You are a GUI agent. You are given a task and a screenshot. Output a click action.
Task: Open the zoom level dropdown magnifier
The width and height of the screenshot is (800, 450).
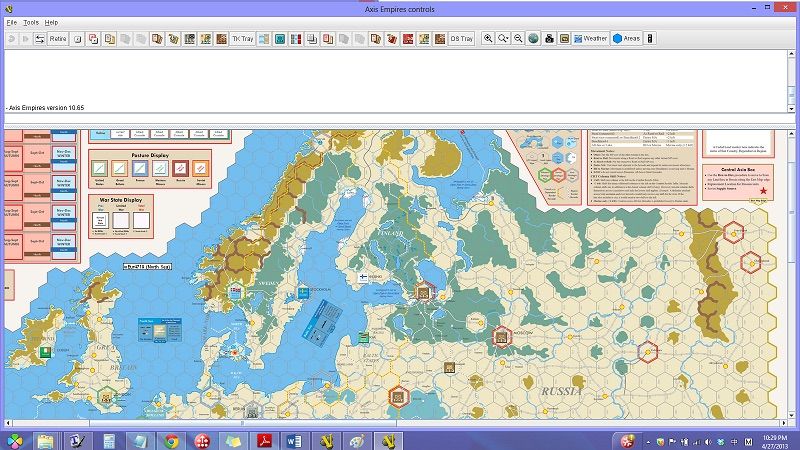tap(503, 39)
